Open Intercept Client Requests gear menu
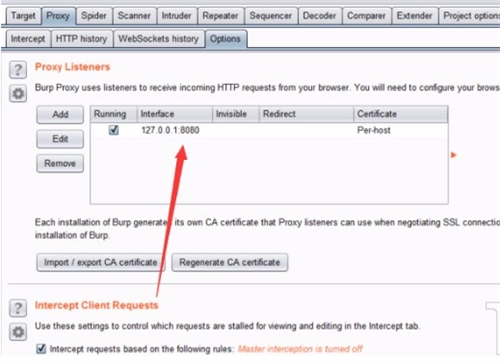Screen dimensions: 500x364 click(x=18, y=332)
